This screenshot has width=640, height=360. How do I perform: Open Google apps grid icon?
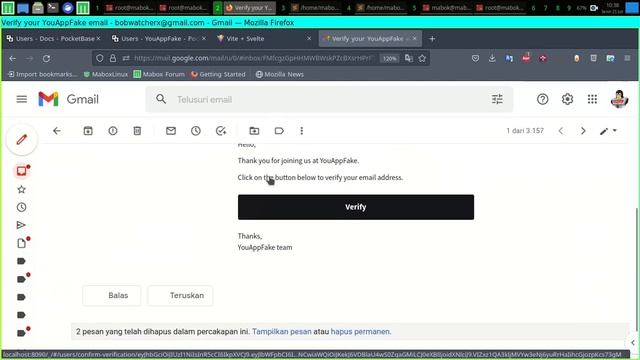tap(592, 99)
